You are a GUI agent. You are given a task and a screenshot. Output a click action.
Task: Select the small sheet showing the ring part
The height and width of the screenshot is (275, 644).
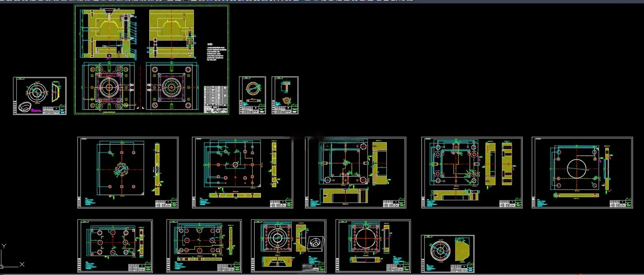[252, 95]
